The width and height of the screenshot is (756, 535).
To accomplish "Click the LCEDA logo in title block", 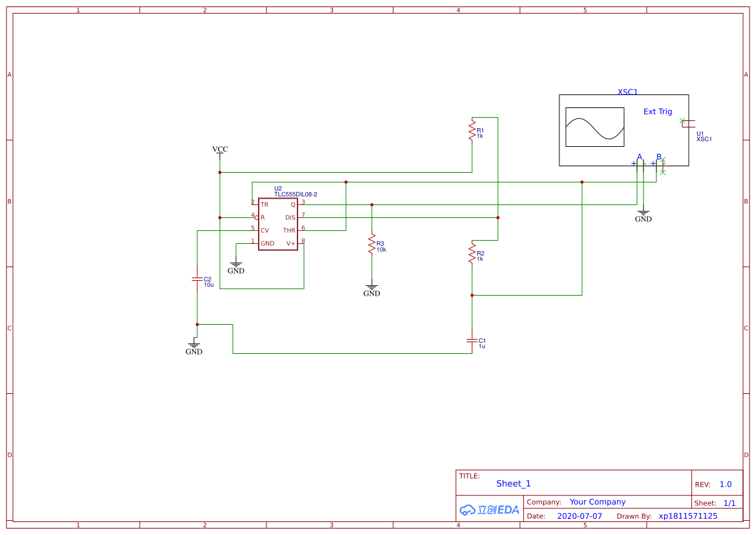I will coord(489,509).
